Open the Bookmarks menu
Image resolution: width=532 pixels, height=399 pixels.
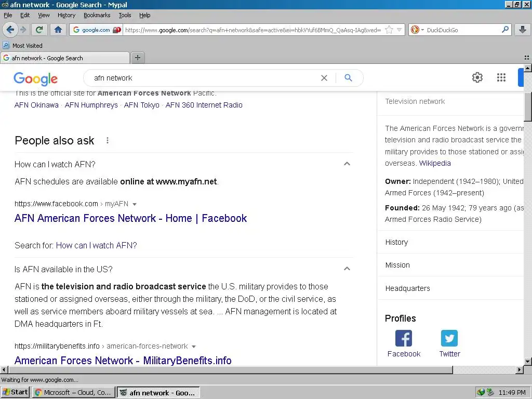pyautogui.click(x=97, y=15)
